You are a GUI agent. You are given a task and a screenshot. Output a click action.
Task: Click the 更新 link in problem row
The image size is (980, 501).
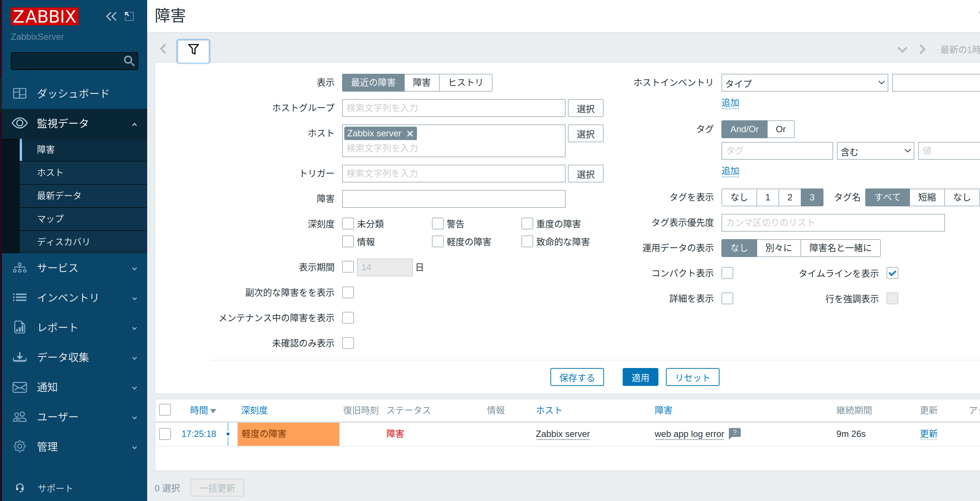point(928,434)
